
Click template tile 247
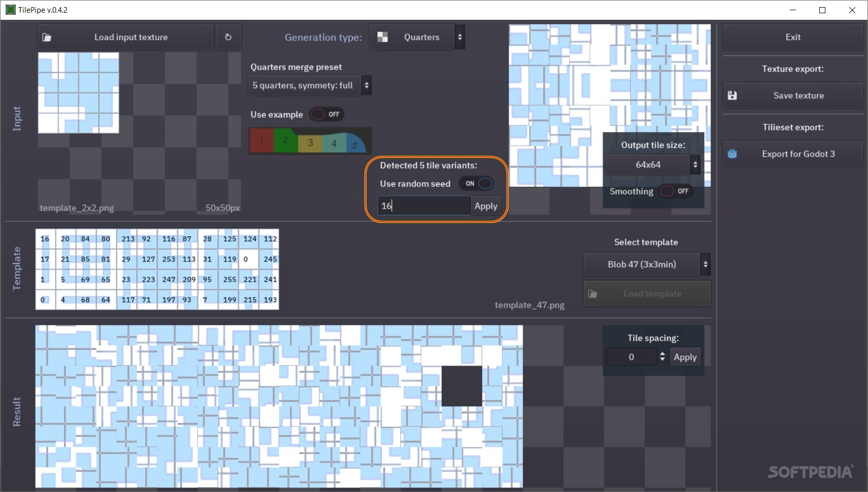[168, 279]
